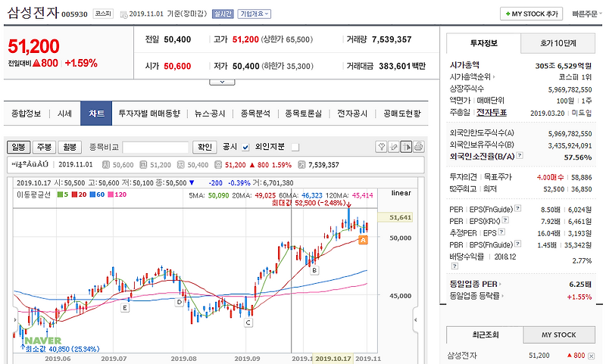Remove 삼성전자 from recent list with x
Image resolution: width=606 pixels, height=364 pixels.
coord(591,356)
